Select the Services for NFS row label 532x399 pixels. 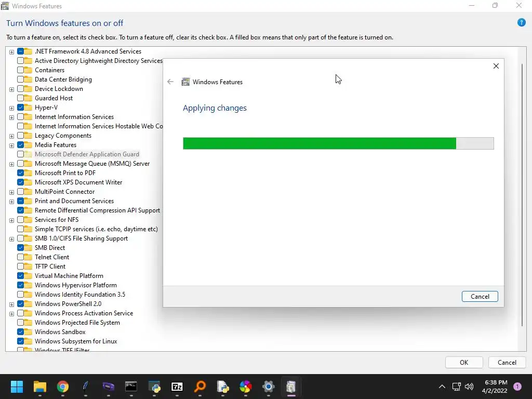point(57,220)
